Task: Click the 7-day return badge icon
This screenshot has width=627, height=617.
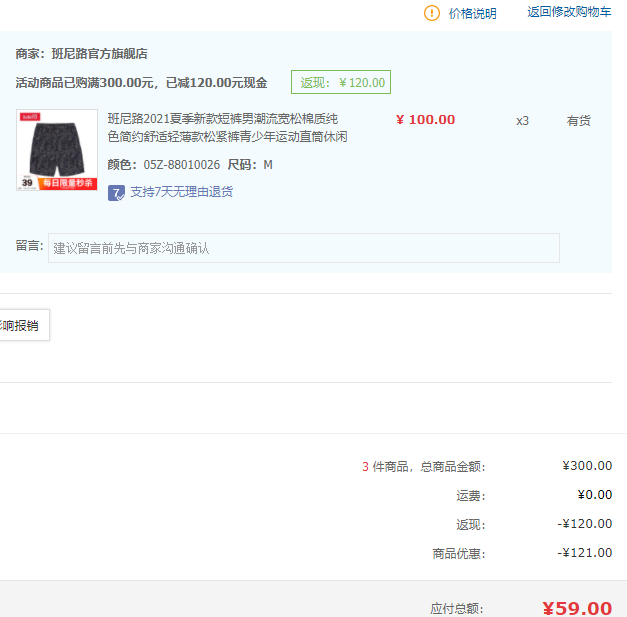Action: (x=116, y=193)
